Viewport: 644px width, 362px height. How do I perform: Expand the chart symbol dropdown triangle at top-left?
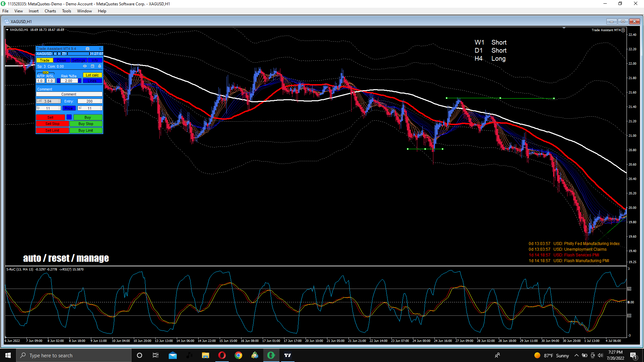click(x=7, y=30)
